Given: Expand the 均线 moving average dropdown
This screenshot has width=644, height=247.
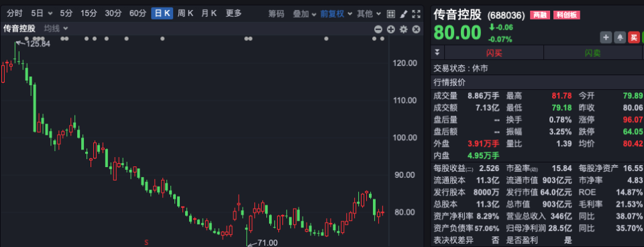Looking at the screenshot, I should (56, 29).
